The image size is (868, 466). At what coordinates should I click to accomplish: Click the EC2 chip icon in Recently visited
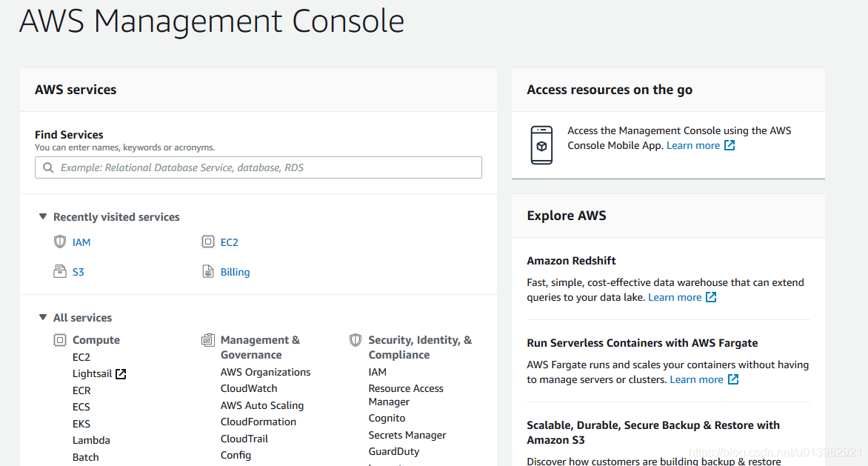point(207,242)
